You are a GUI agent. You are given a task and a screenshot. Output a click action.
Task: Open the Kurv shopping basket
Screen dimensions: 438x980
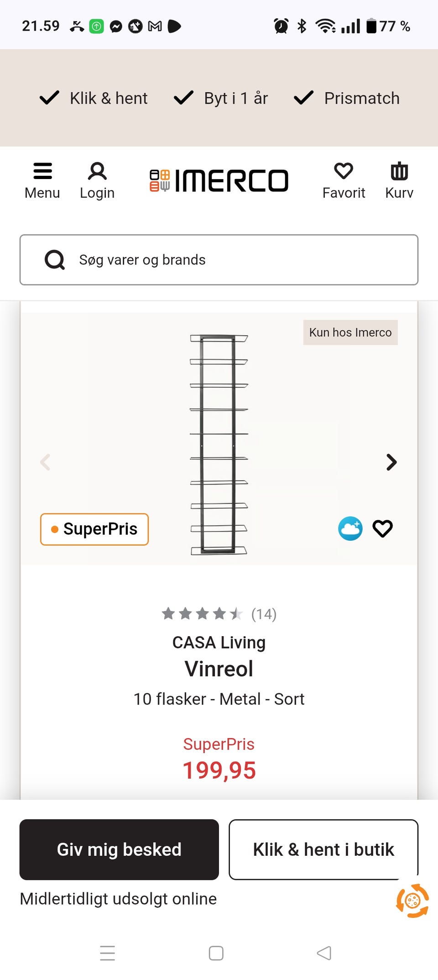(399, 180)
